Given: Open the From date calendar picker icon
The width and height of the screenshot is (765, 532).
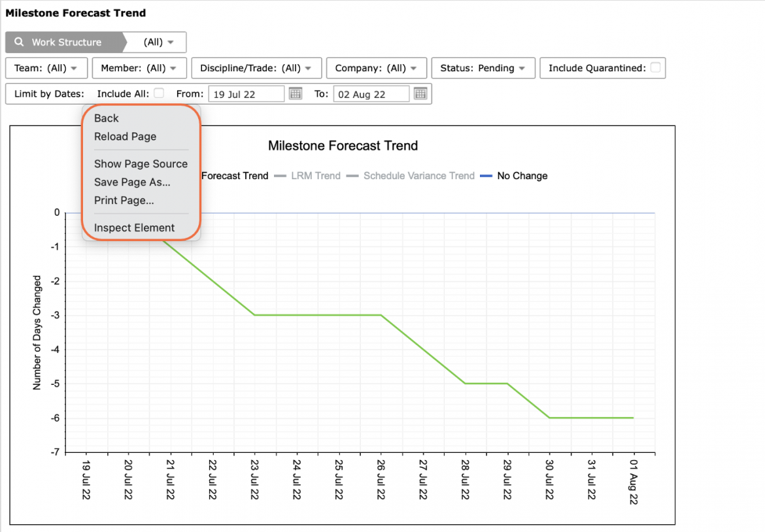Looking at the screenshot, I should (x=295, y=93).
